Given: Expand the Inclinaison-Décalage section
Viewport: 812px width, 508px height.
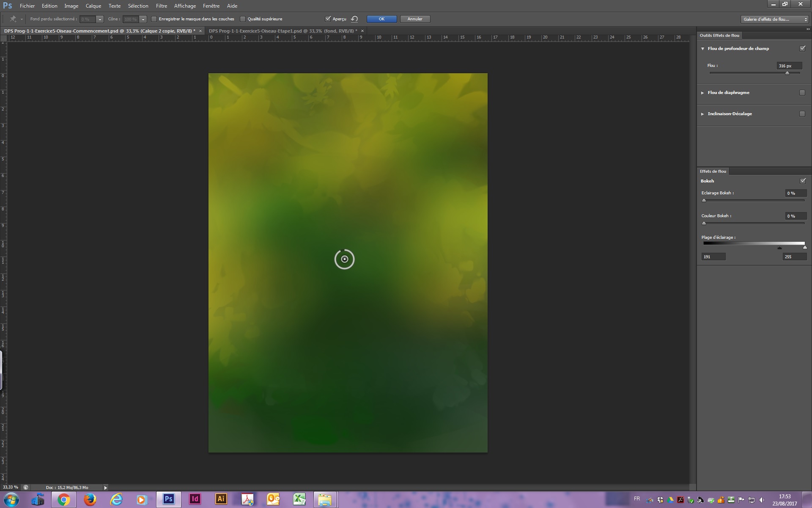Looking at the screenshot, I should click(x=702, y=114).
